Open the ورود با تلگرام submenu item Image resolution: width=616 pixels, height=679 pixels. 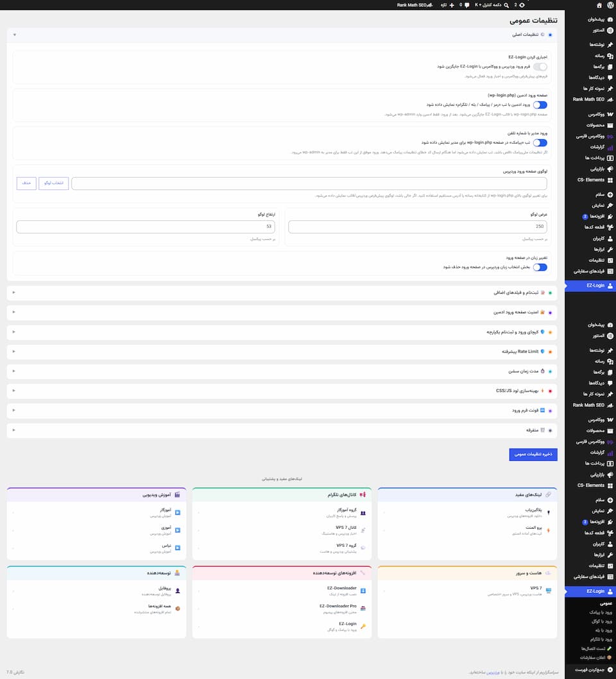tap(601, 640)
